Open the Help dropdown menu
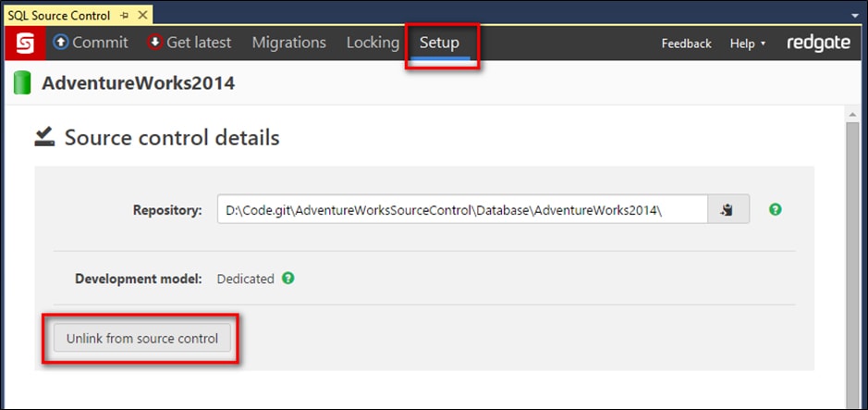868x410 pixels. (x=747, y=43)
